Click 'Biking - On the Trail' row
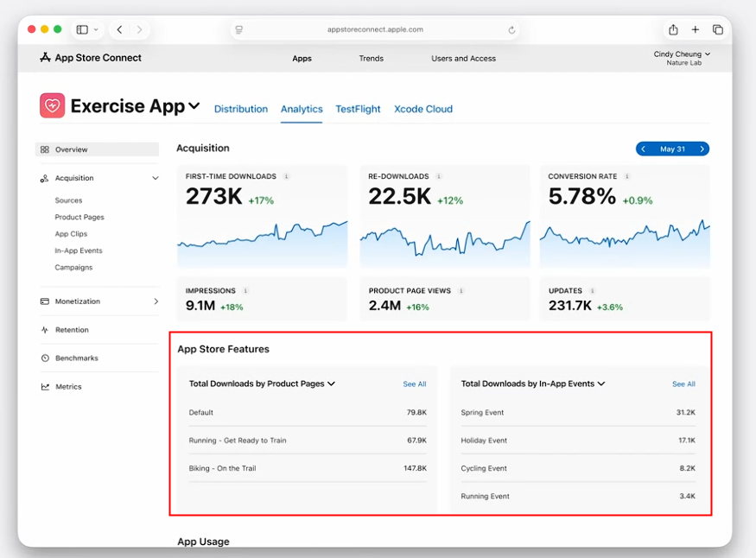Screen dimensions: 756x558 (308, 468)
